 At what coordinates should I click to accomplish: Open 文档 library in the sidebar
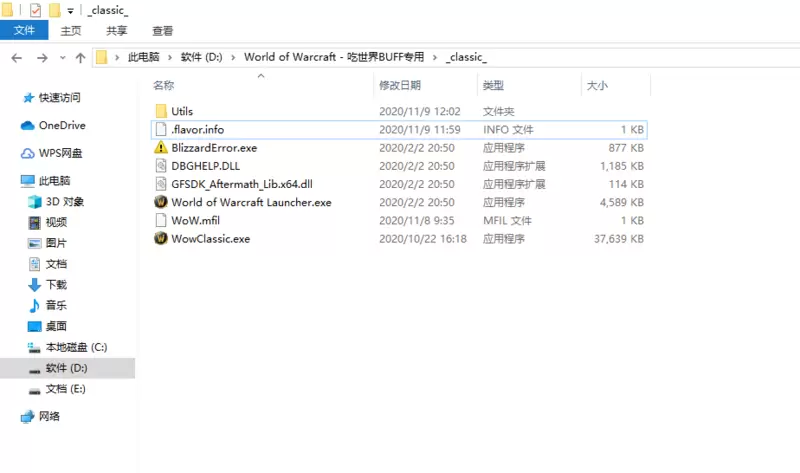(56, 264)
